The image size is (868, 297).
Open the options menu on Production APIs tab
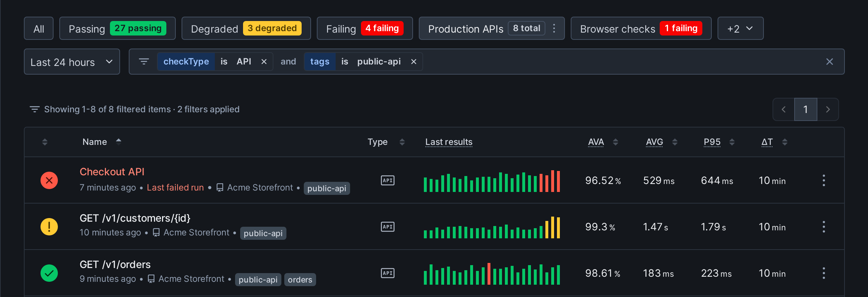tap(554, 28)
